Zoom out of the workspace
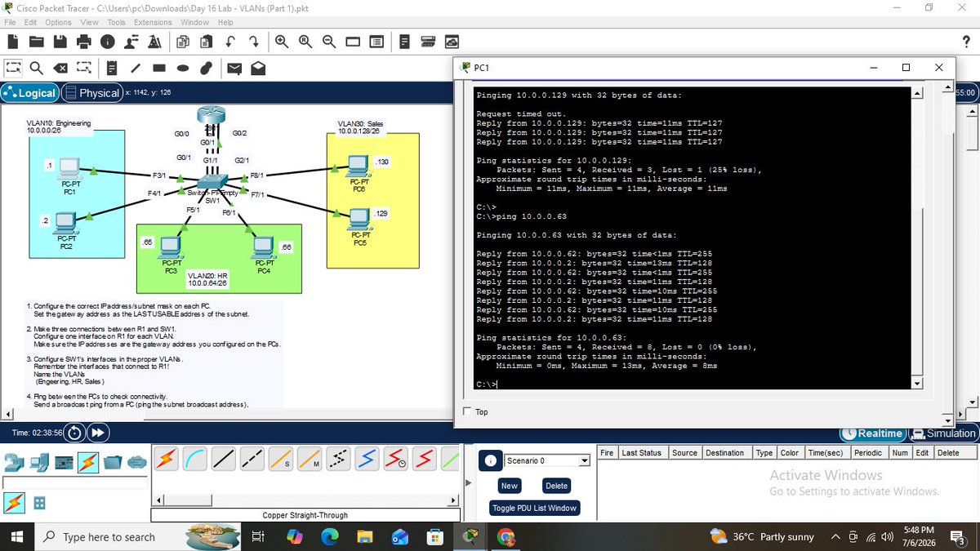 [x=328, y=41]
